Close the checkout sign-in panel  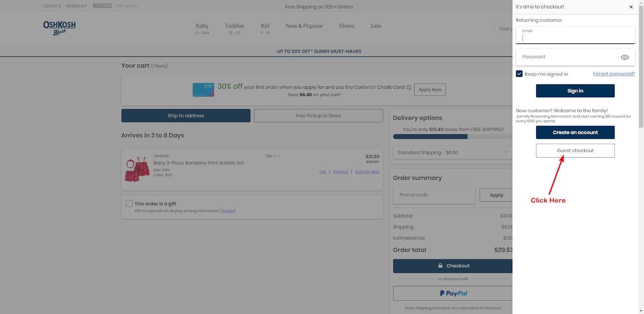click(631, 7)
